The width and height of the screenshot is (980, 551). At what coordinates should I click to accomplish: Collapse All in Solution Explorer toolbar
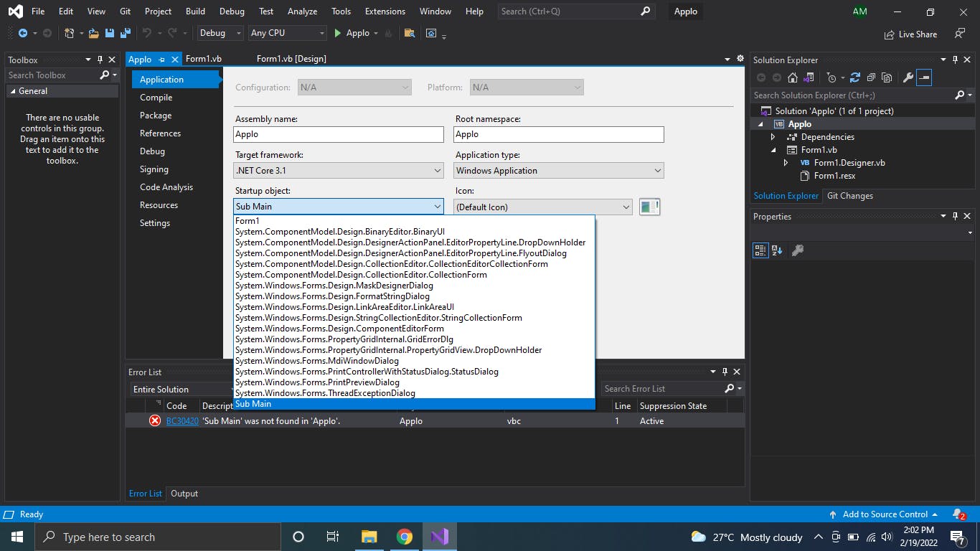[x=871, y=77]
